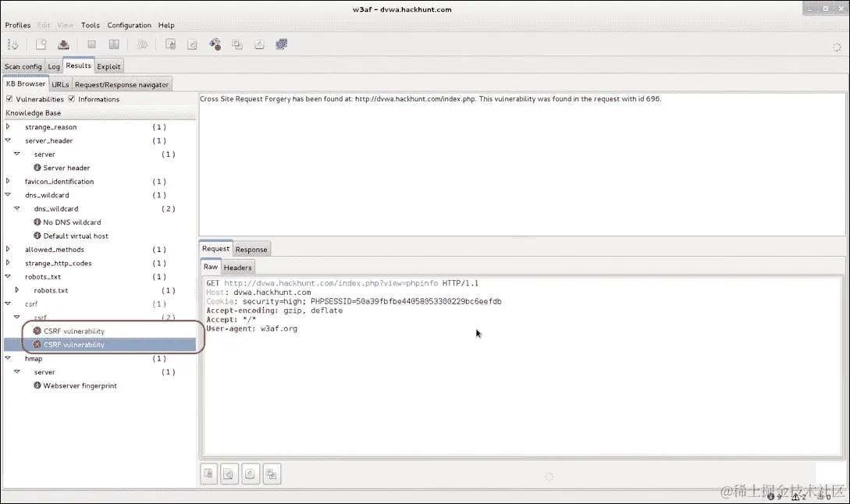Toggle the Informations checkbox
This screenshot has width=850, height=504.
pyautogui.click(x=72, y=98)
